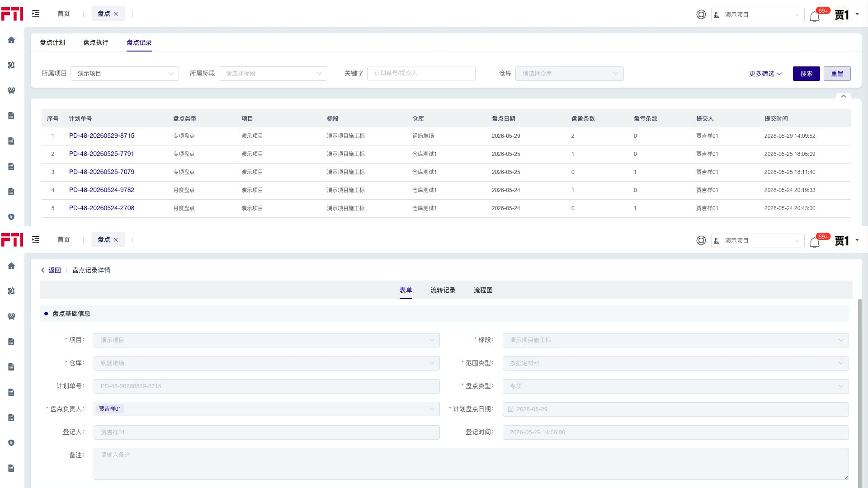The image size is (868, 488).
Task: Open notifications bell in detail view header
Action: click(815, 242)
